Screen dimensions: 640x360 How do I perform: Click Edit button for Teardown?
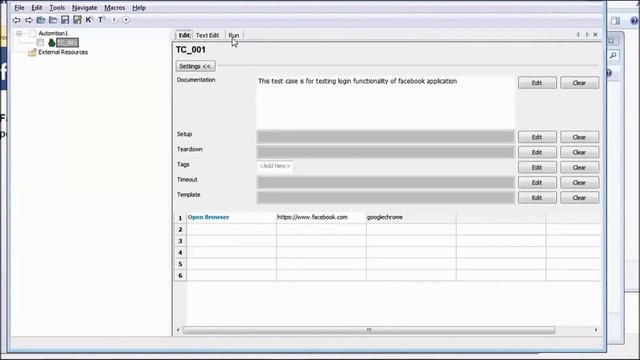tap(537, 152)
